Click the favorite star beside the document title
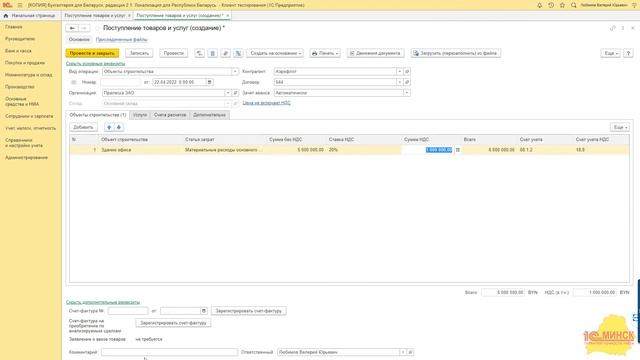 pyautogui.click(x=97, y=28)
